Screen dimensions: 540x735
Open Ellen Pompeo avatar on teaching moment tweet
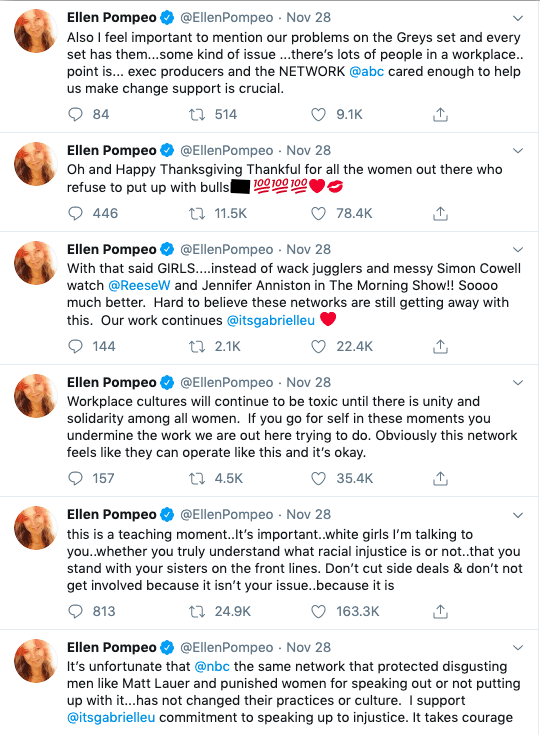pos(36,527)
